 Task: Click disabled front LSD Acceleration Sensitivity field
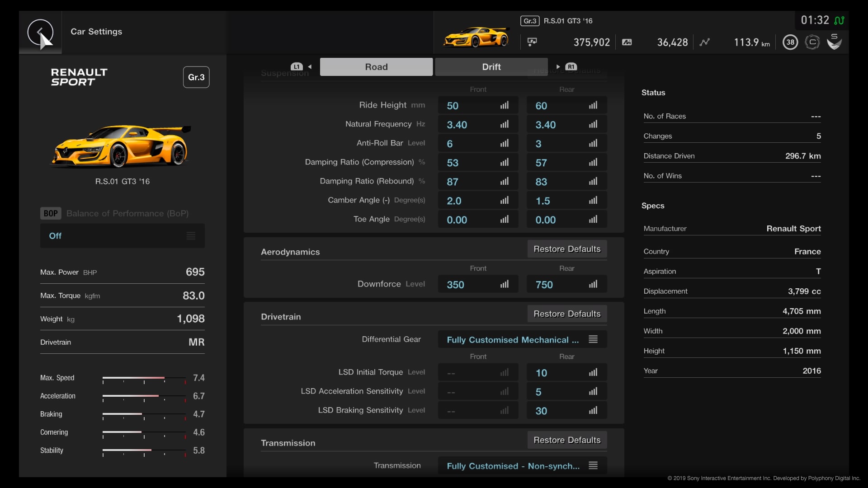tap(478, 392)
